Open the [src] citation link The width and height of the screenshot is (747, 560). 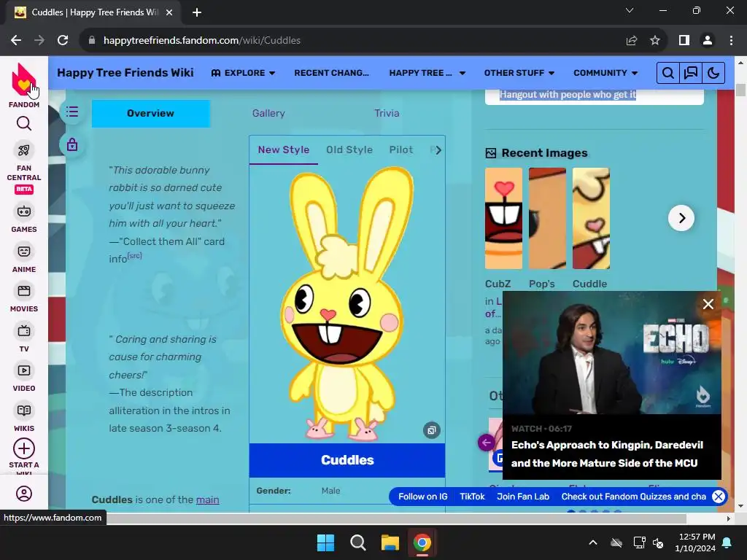[135, 256]
